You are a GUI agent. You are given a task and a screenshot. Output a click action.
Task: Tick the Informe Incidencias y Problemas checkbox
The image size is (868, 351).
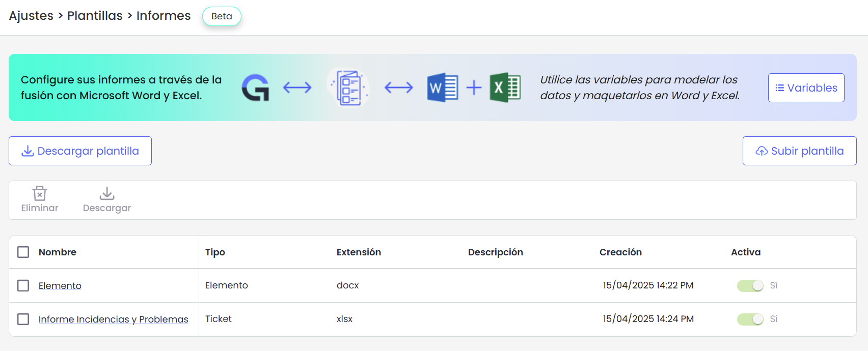pos(23,319)
